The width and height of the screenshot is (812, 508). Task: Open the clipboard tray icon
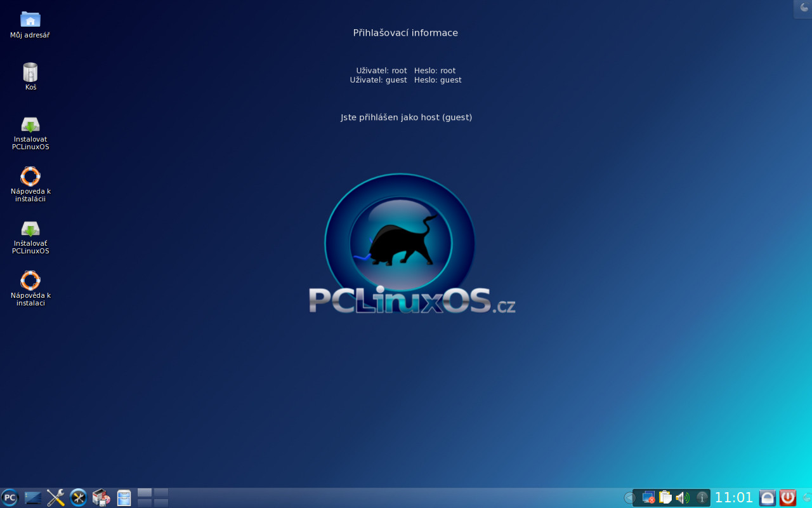click(x=665, y=498)
